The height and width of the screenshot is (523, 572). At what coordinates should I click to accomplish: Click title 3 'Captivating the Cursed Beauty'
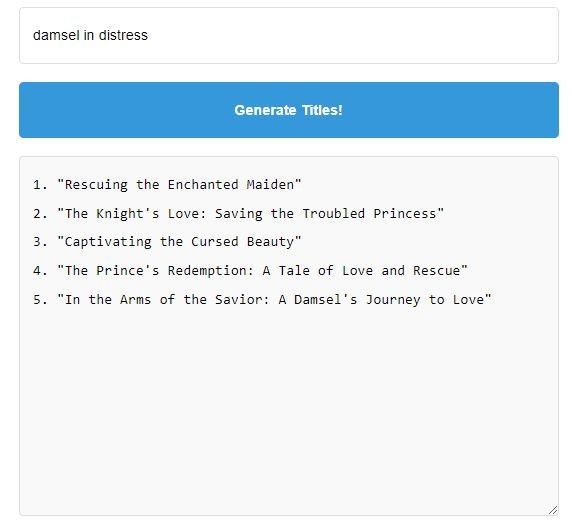click(179, 242)
